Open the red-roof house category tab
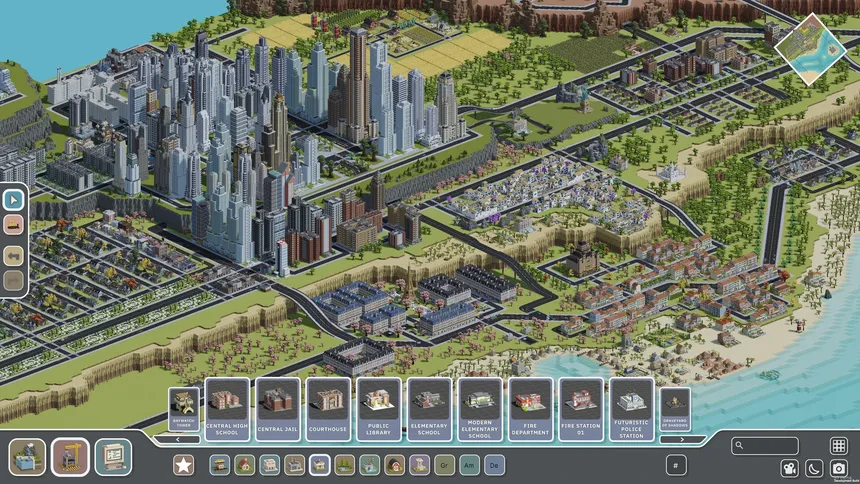The width and height of the screenshot is (860, 484). [x=245, y=465]
